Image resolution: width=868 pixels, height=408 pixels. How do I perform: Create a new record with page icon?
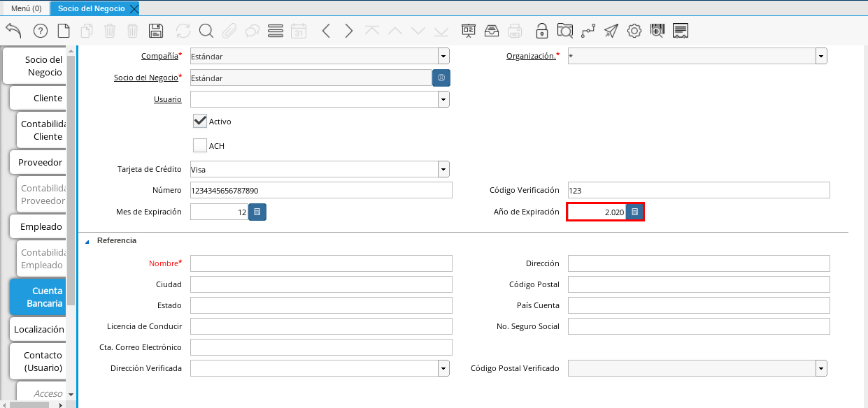tap(64, 31)
